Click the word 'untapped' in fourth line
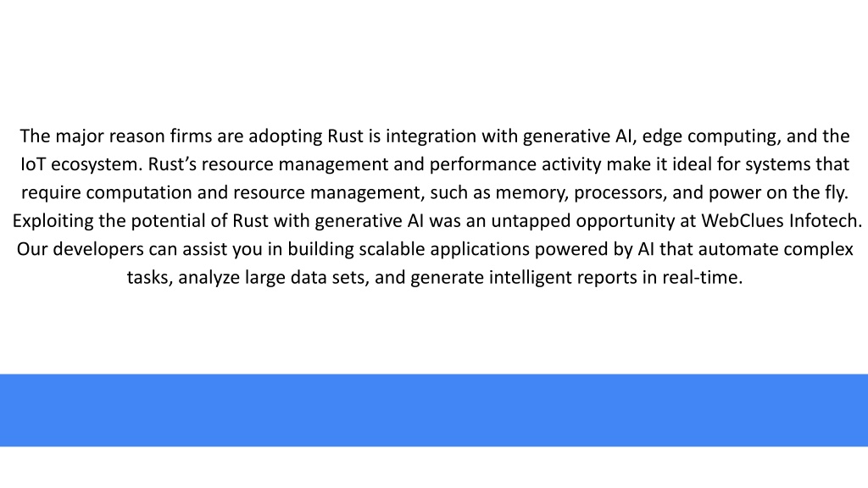868x488 pixels. pos(531,221)
